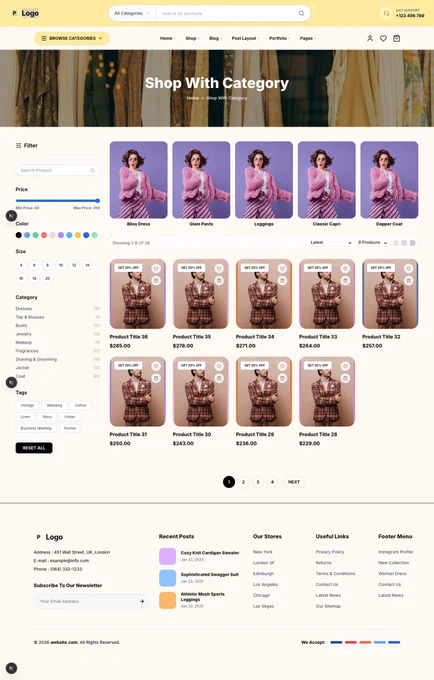Open the wishlist heart icon in header
This screenshot has width=434, height=680.
pyautogui.click(x=383, y=38)
